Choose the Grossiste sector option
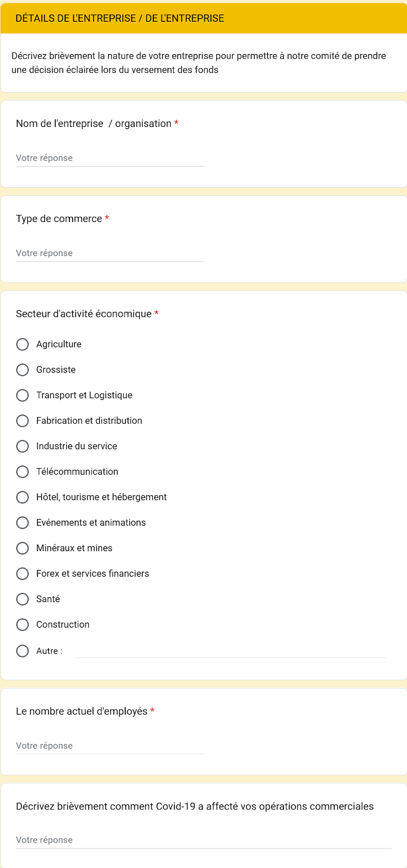This screenshot has width=407, height=868. (x=22, y=370)
